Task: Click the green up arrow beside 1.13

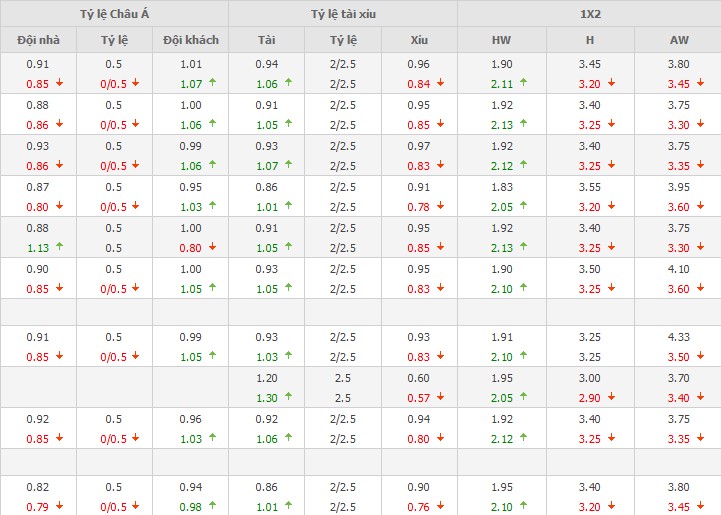Action: [59, 249]
